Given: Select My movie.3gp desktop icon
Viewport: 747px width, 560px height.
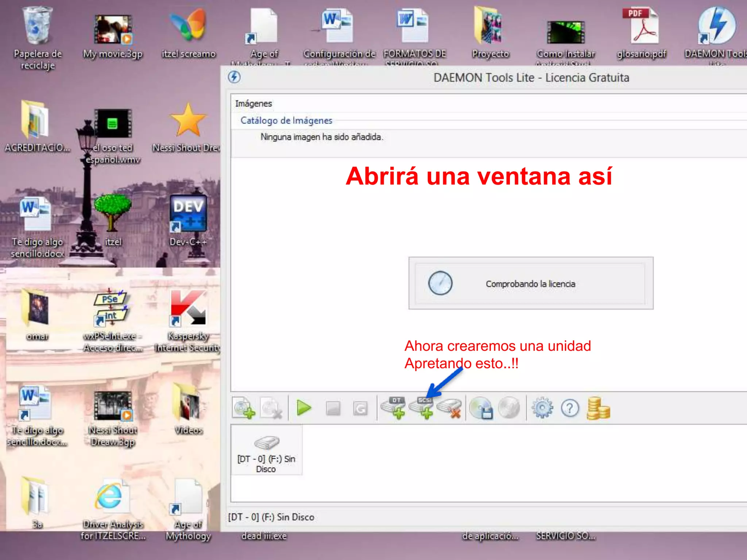Looking at the screenshot, I should pyautogui.click(x=113, y=36).
